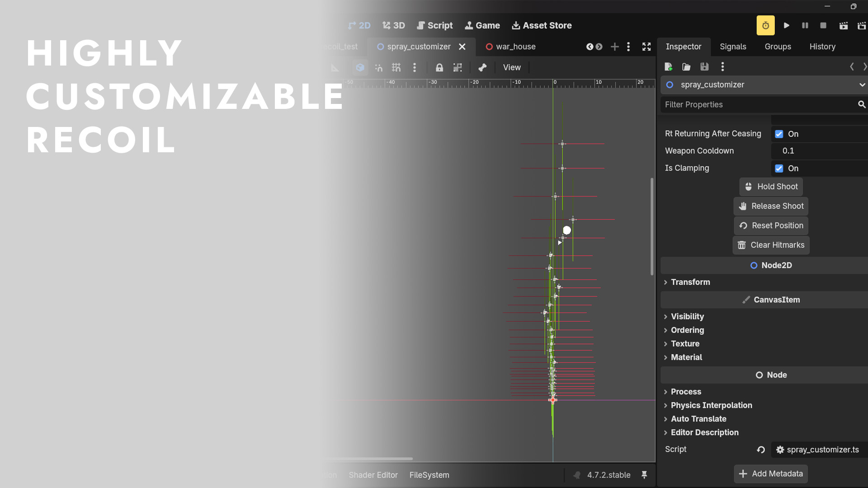Open the load resource folder icon

686,67
